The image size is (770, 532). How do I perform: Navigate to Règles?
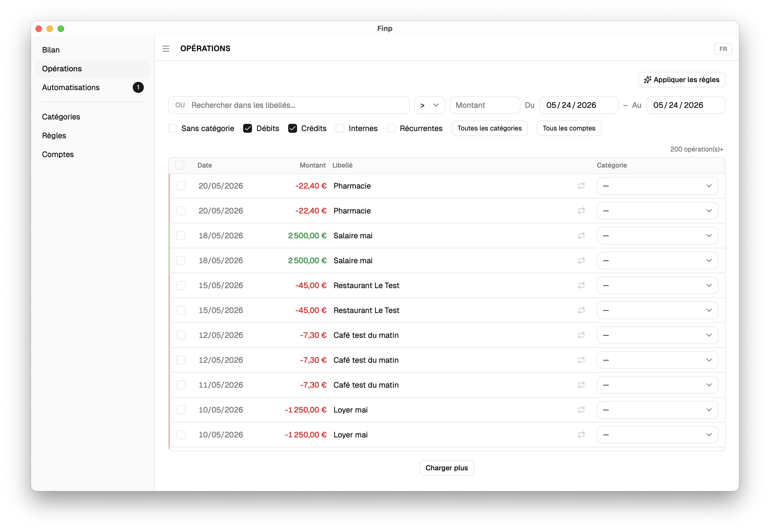pyautogui.click(x=93, y=136)
